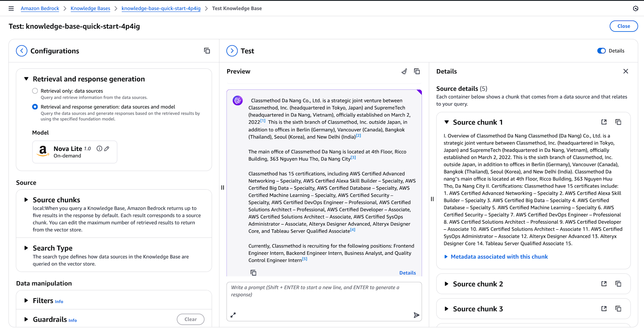Screen dimensions: 644x332
Task: Click citation [2] in the response
Action: click(x=358, y=135)
